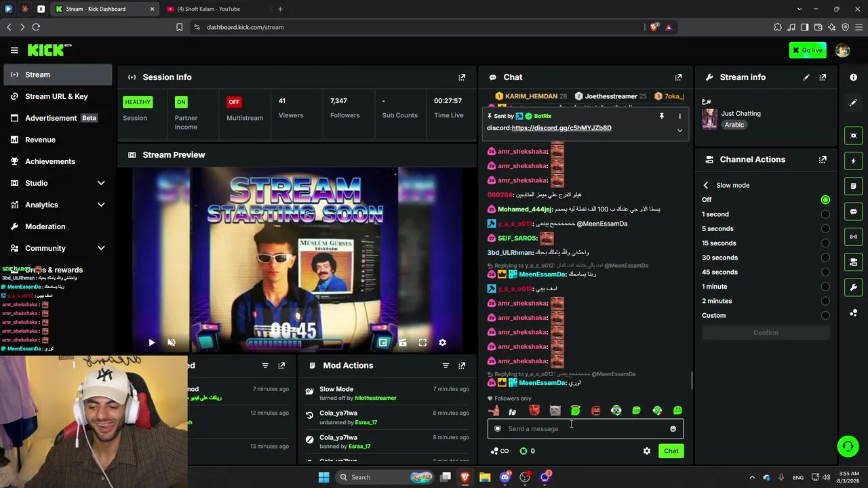Viewport: 868px width, 488px height.
Task: Click the dimmed Confirm button
Action: pos(766,333)
